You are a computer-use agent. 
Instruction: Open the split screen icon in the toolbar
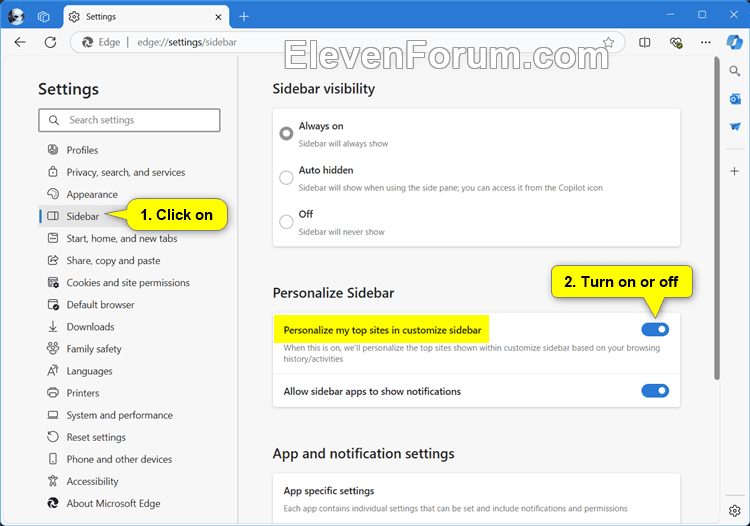click(x=644, y=43)
